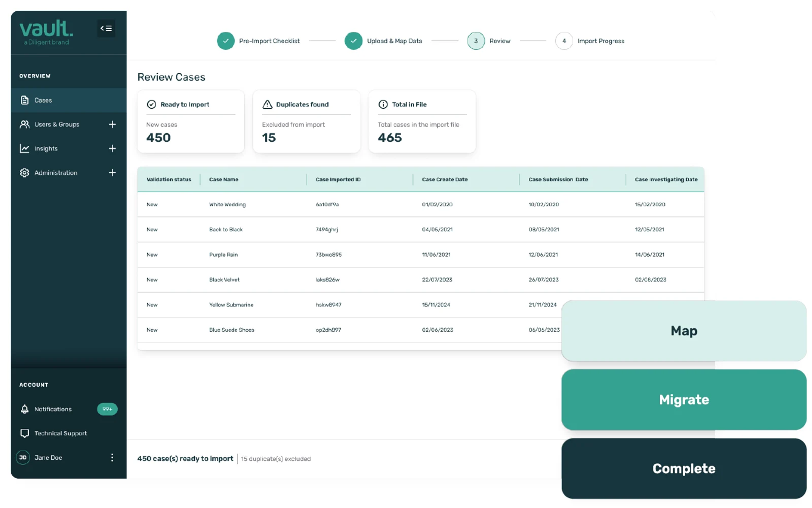The height and width of the screenshot is (508, 812).
Task: Select the Blue Suede Shoes case name
Action: coord(232,330)
